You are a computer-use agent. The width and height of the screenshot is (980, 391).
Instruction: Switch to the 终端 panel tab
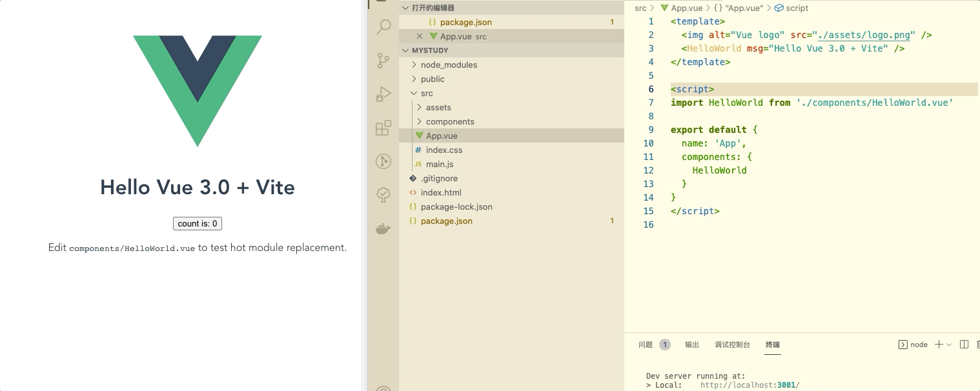(x=773, y=345)
